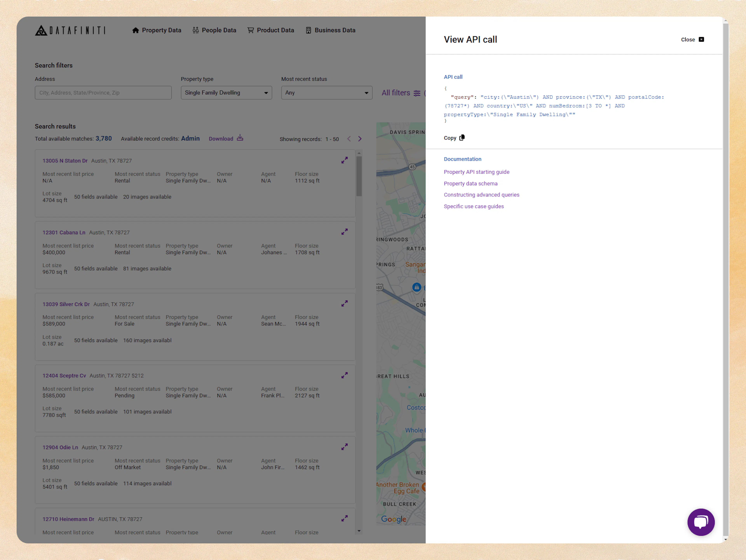
Task: Open the Most recent status dropdown
Action: (326, 92)
